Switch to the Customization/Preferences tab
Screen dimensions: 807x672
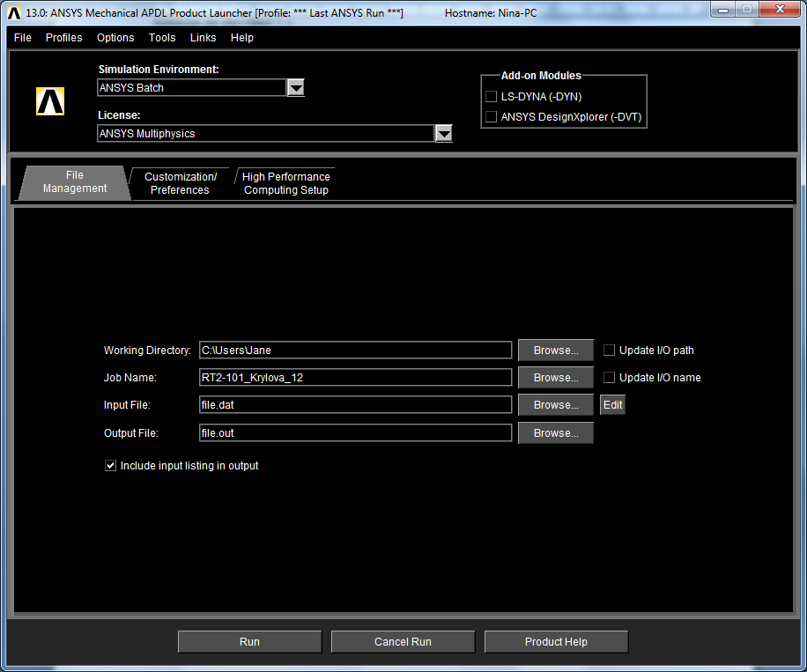tap(181, 183)
